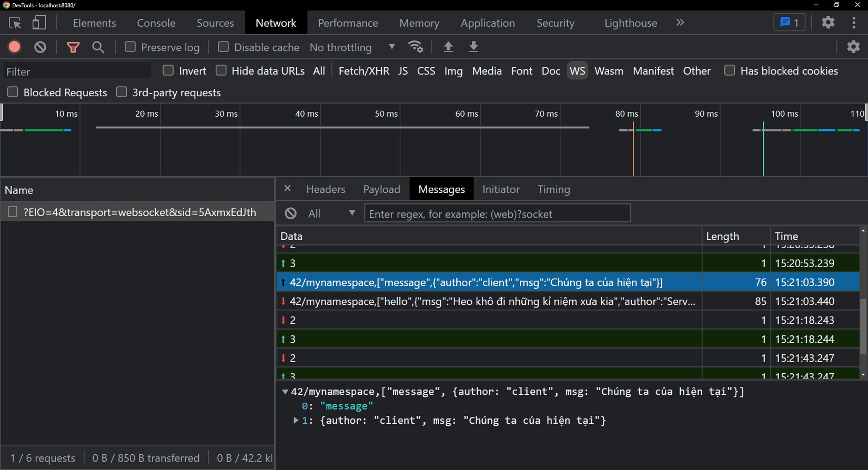Click the regex message filter field
This screenshot has width=868, height=470.
(497, 213)
